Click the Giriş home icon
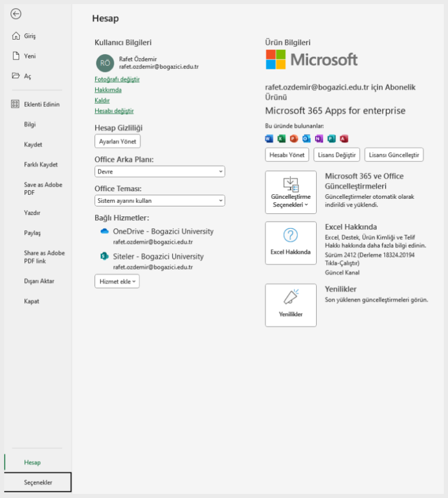The image size is (448, 498). click(x=16, y=36)
